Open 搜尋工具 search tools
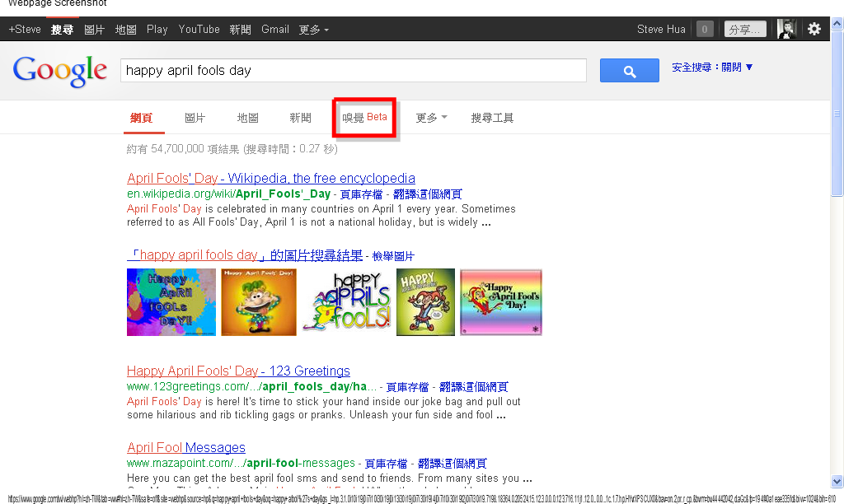The width and height of the screenshot is (844, 504). coord(492,118)
